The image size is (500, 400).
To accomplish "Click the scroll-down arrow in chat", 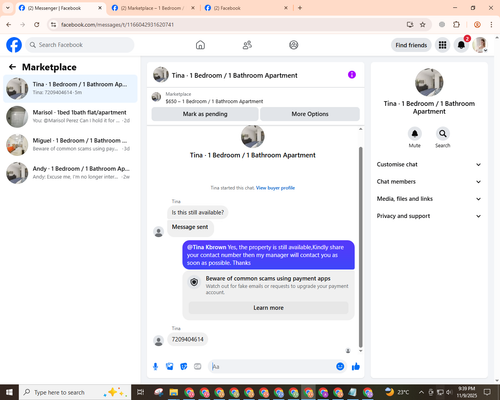I will (360, 351).
